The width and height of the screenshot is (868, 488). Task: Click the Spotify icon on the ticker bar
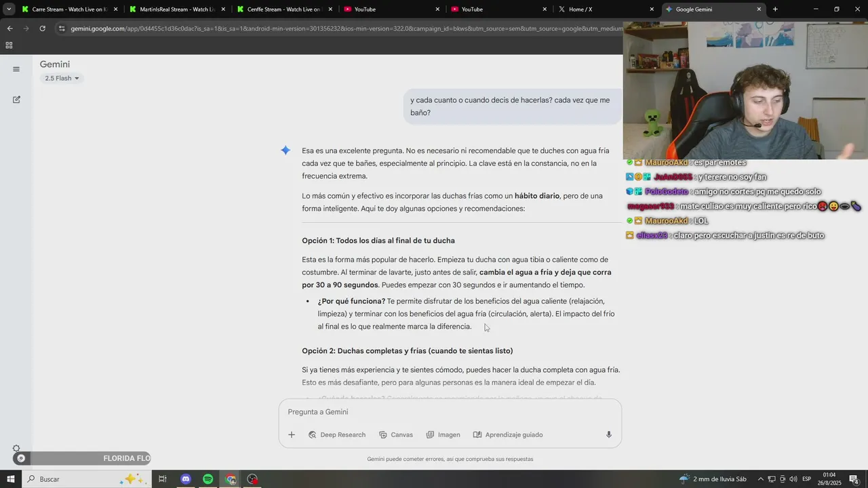coord(21,459)
